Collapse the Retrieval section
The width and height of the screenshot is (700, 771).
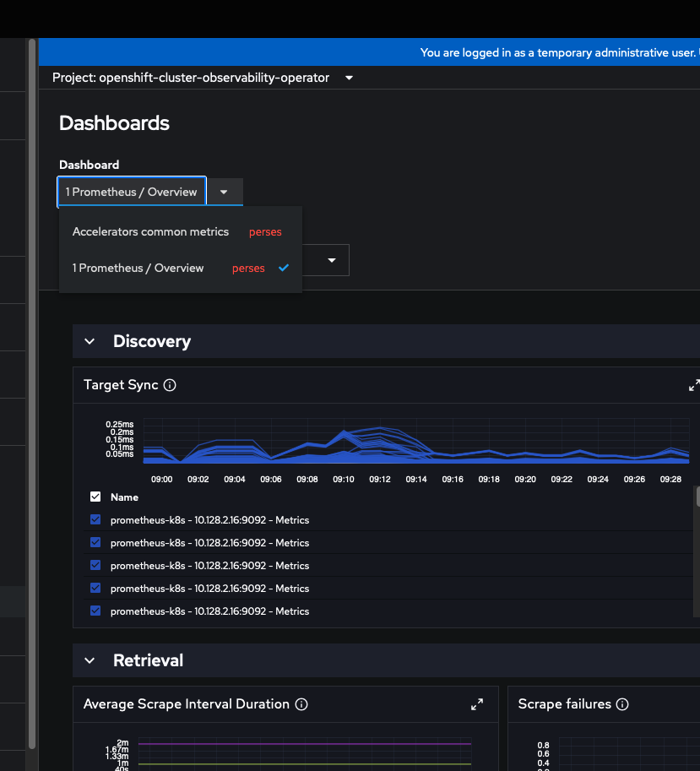(x=90, y=660)
